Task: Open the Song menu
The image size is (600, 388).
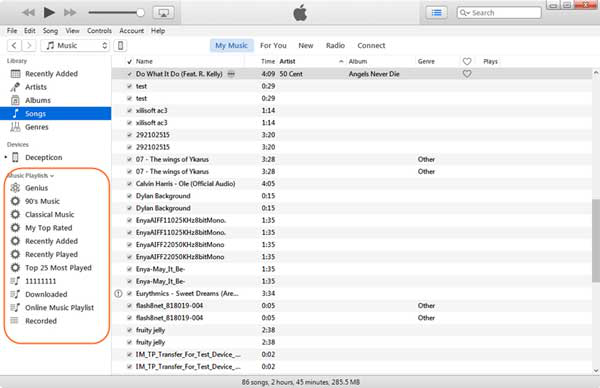Action: 50,31
